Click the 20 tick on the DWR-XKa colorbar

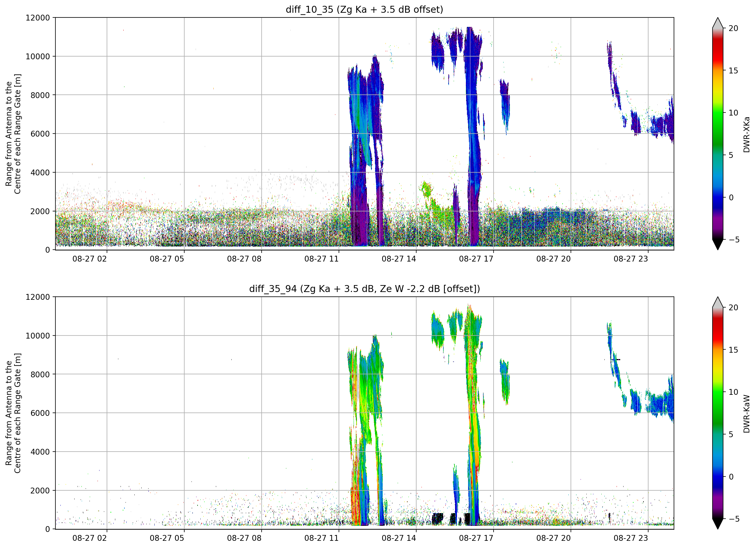pos(733,28)
